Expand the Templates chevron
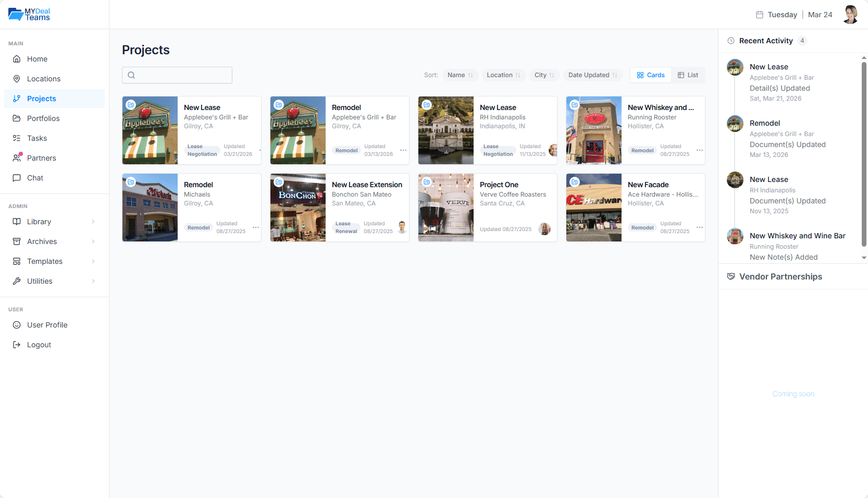This screenshot has height=498, width=868. click(x=93, y=261)
